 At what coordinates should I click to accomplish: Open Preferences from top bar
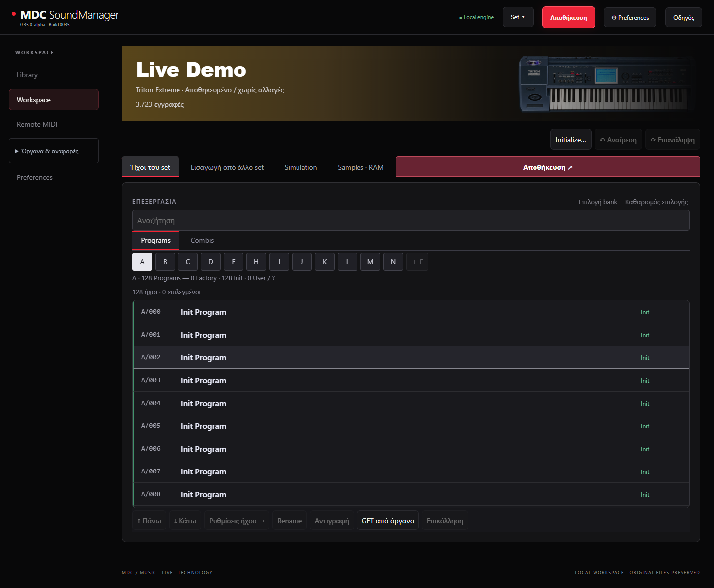coord(630,17)
